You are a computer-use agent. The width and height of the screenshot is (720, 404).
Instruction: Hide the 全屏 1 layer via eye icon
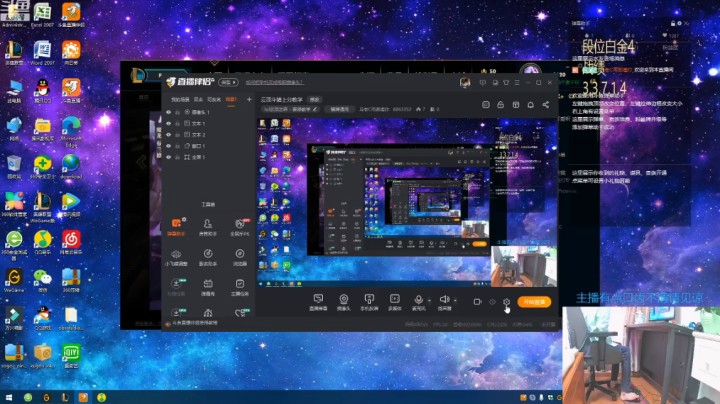[169, 157]
